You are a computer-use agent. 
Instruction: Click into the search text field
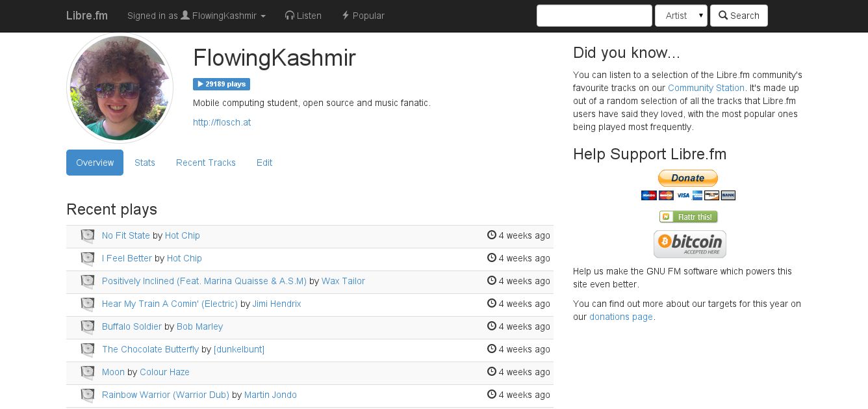click(594, 16)
